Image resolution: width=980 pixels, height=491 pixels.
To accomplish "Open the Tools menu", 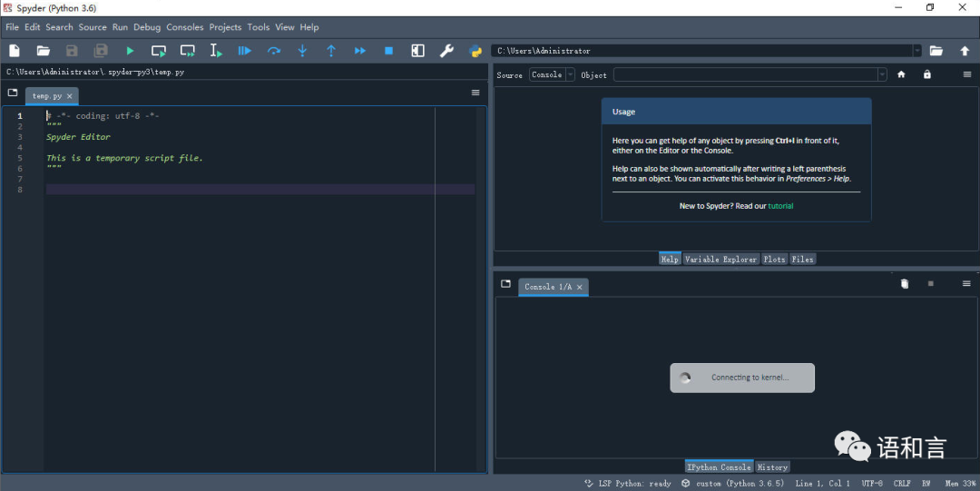I will [258, 27].
